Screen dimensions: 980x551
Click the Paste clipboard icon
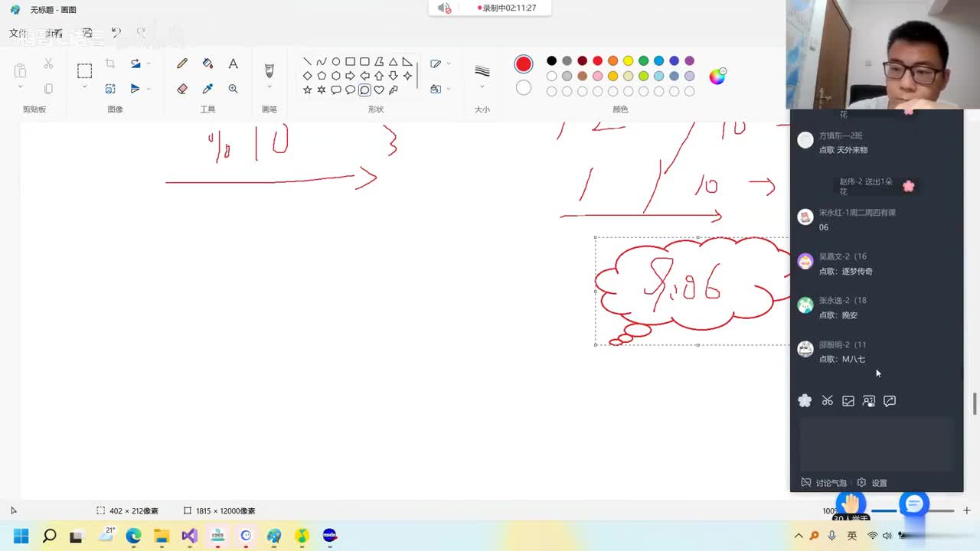(x=21, y=71)
